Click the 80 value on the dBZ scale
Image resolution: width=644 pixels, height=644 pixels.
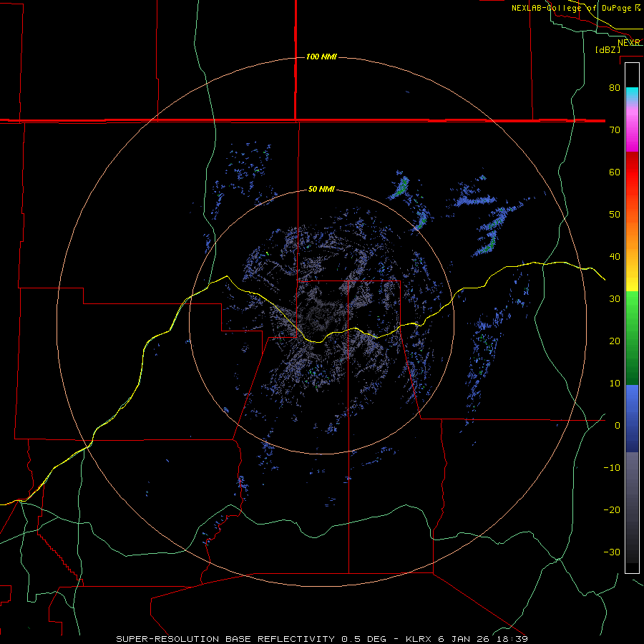(615, 87)
